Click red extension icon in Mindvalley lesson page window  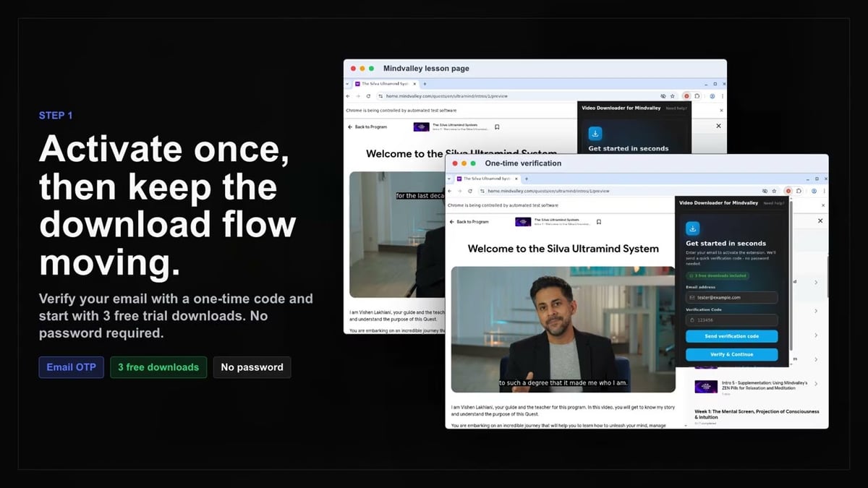click(686, 96)
